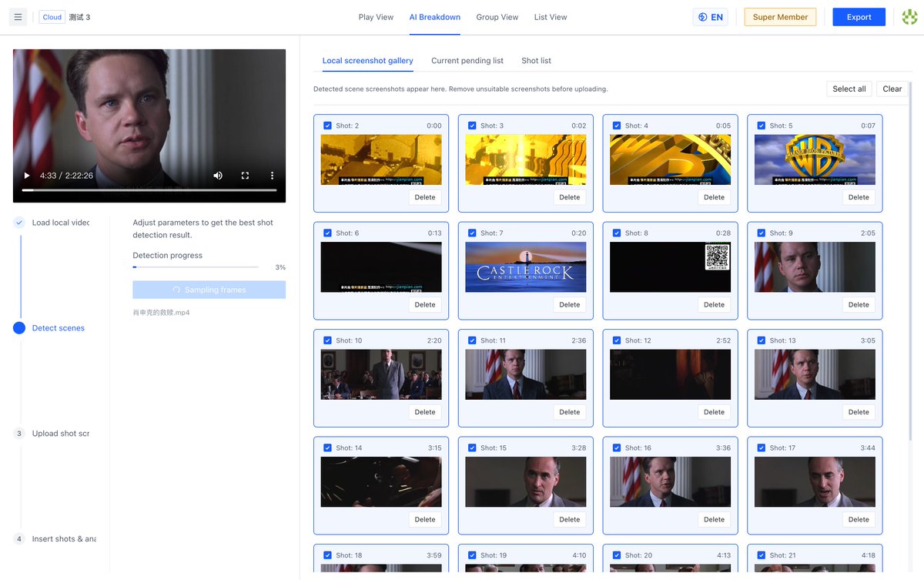Uncheck the Shot: 5 checkbox
Screen dimensions: 924x580
(x=762, y=126)
